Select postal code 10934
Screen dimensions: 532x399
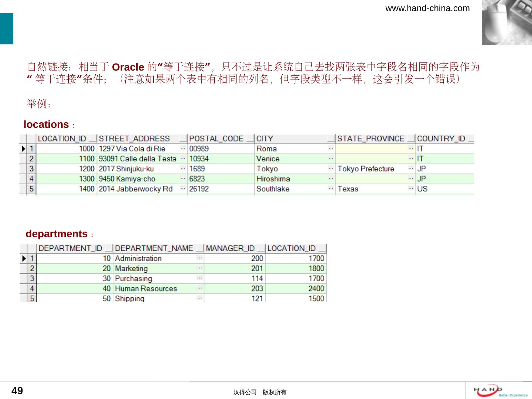tap(221, 158)
